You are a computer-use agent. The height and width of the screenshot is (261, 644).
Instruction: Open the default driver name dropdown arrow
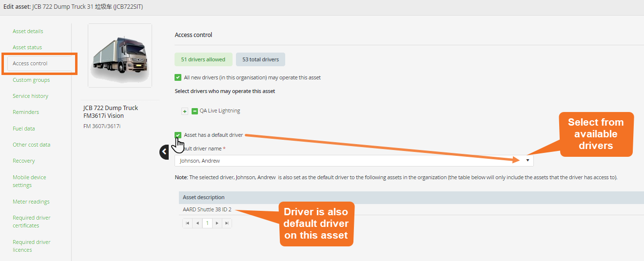click(x=527, y=160)
